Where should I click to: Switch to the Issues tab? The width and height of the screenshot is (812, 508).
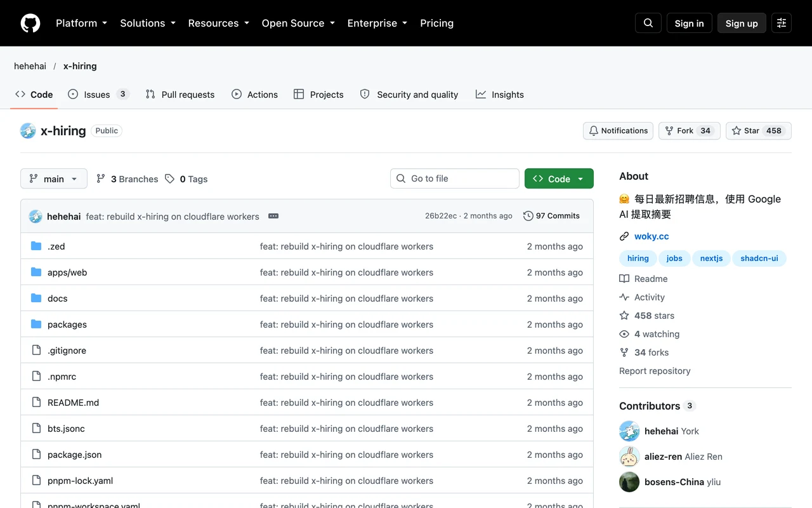coord(98,95)
